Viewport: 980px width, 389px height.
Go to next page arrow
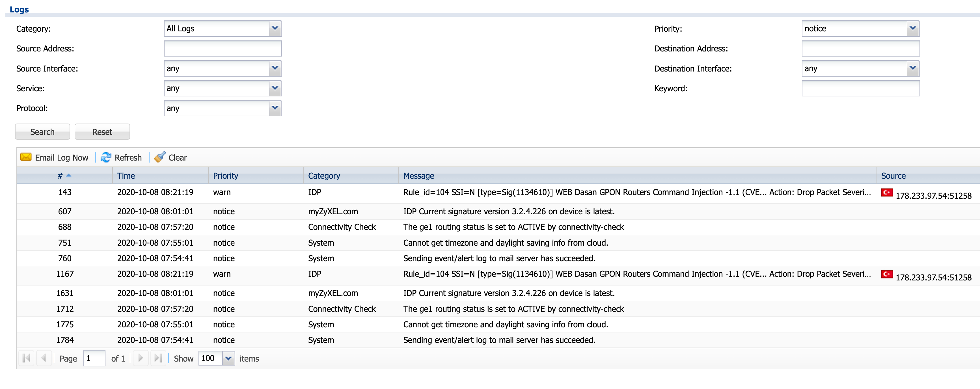click(x=140, y=358)
